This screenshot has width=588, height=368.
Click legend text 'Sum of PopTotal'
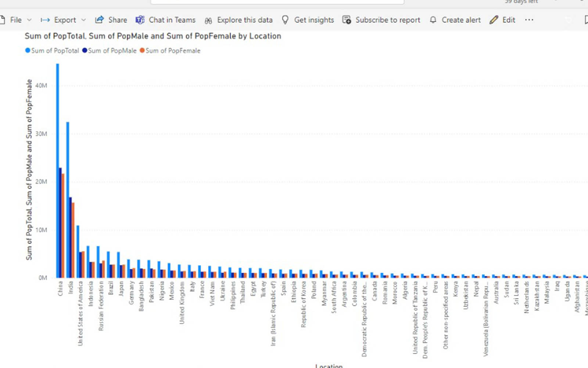click(55, 51)
